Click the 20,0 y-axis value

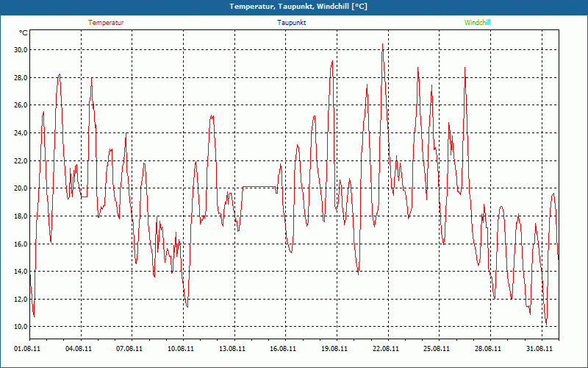click(21, 188)
